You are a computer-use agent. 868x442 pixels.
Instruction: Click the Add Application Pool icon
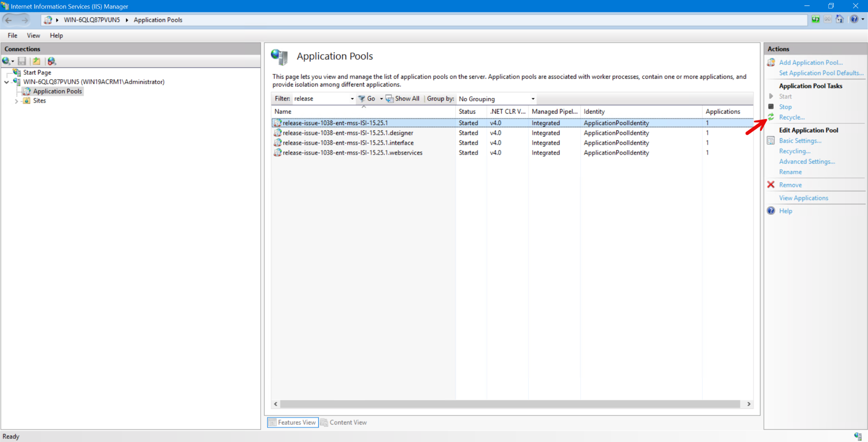(771, 63)
